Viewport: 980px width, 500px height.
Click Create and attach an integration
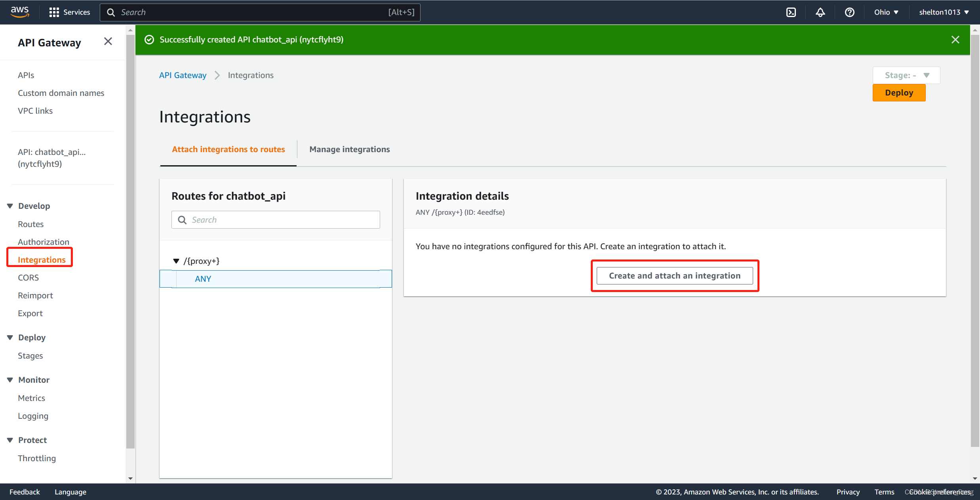tap(674, 276)
